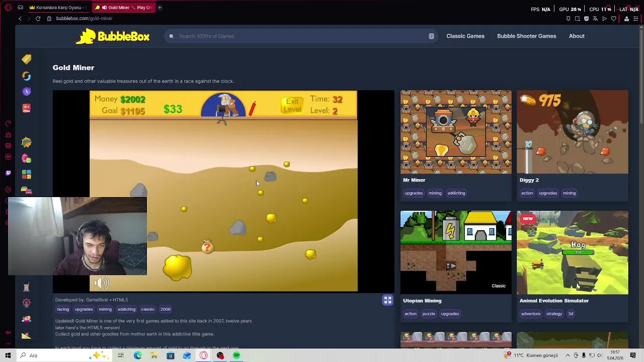Image resolution: width=644 pixels, height=362 pixels.
Task: Open Bubble Shooter Games menu
Action: (526, 36)
